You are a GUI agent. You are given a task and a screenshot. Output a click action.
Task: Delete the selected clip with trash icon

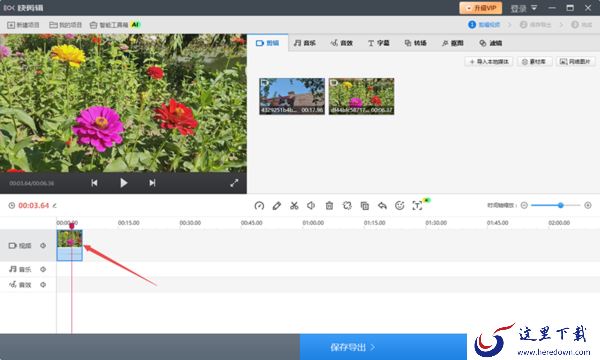329,206
